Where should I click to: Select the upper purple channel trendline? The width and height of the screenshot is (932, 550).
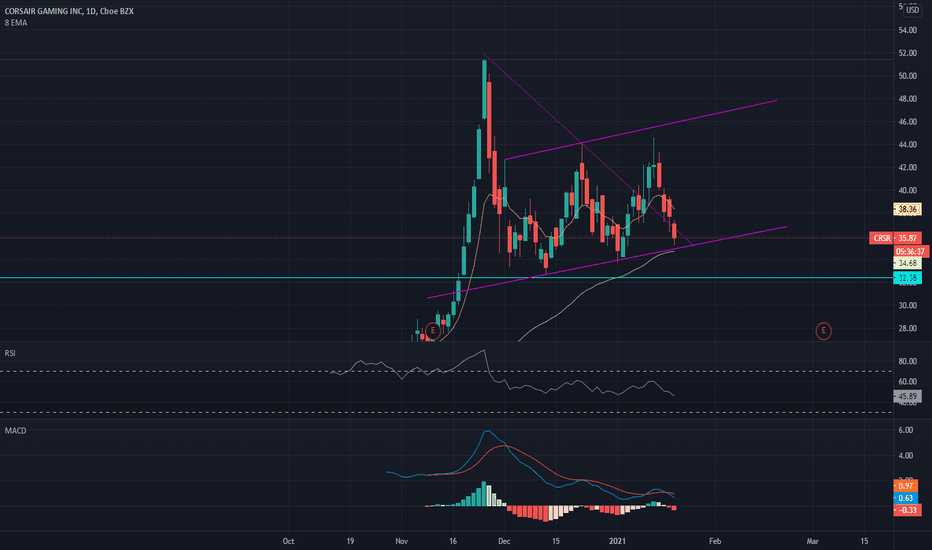(641, 130)
